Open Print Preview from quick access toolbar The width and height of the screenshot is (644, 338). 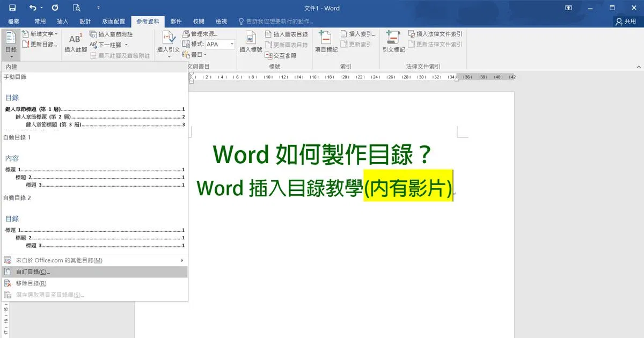click(76, 8)
